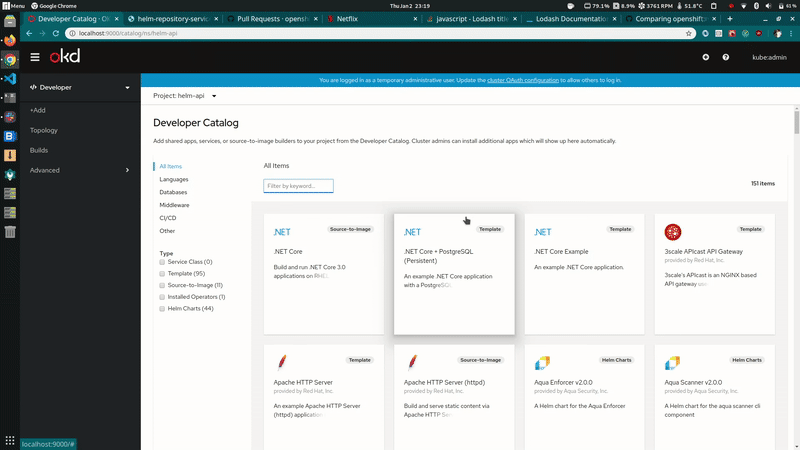Screen dimensions: 800x450
Task: Open the Developer perspective switcher
Action: (x=80, y=87)
